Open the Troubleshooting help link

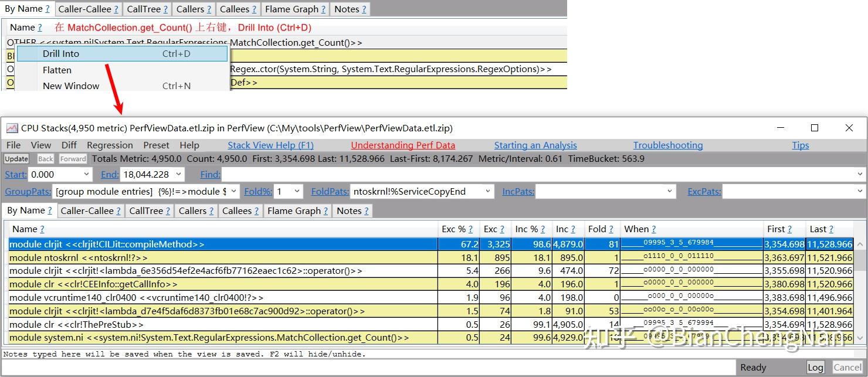668,145
